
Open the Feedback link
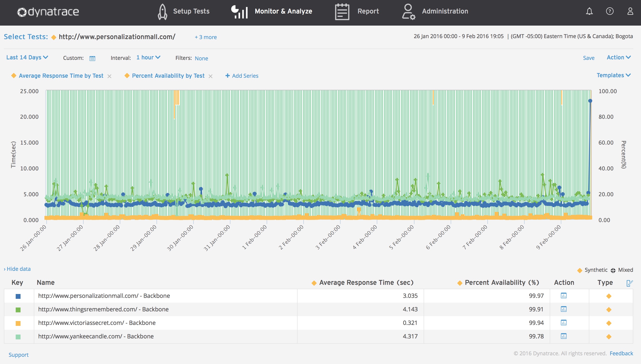[x=621, y=353]
